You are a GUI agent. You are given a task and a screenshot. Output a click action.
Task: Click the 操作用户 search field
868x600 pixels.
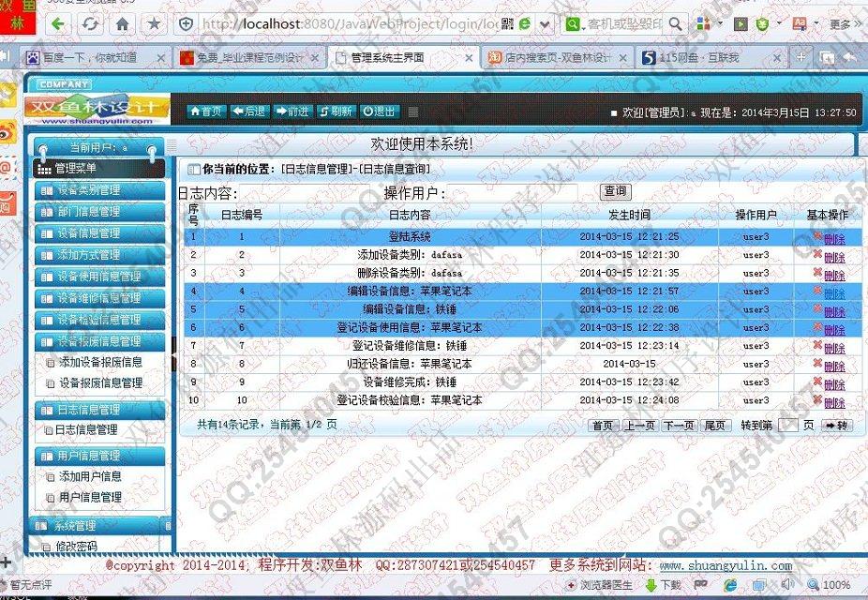(x=513, y=192)
